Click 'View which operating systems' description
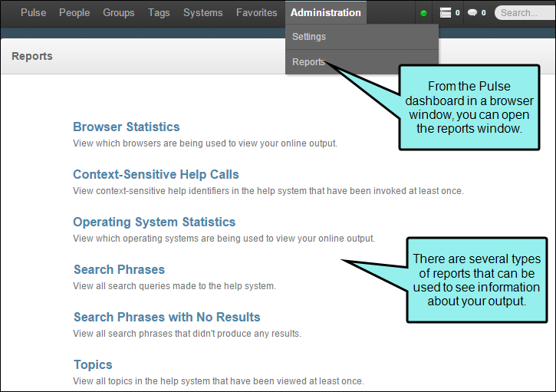Screen dimensions: 556x392 (x=224, y=239)
